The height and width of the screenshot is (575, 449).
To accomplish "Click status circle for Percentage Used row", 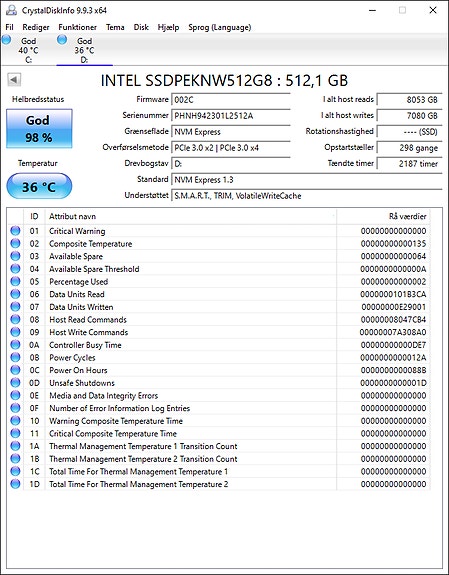I will [15, 281].
